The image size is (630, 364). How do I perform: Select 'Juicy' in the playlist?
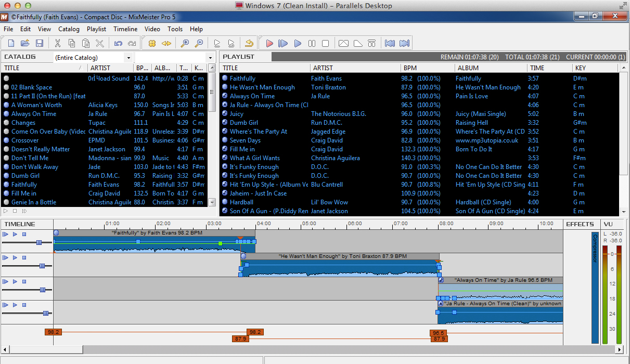point(419,114)
